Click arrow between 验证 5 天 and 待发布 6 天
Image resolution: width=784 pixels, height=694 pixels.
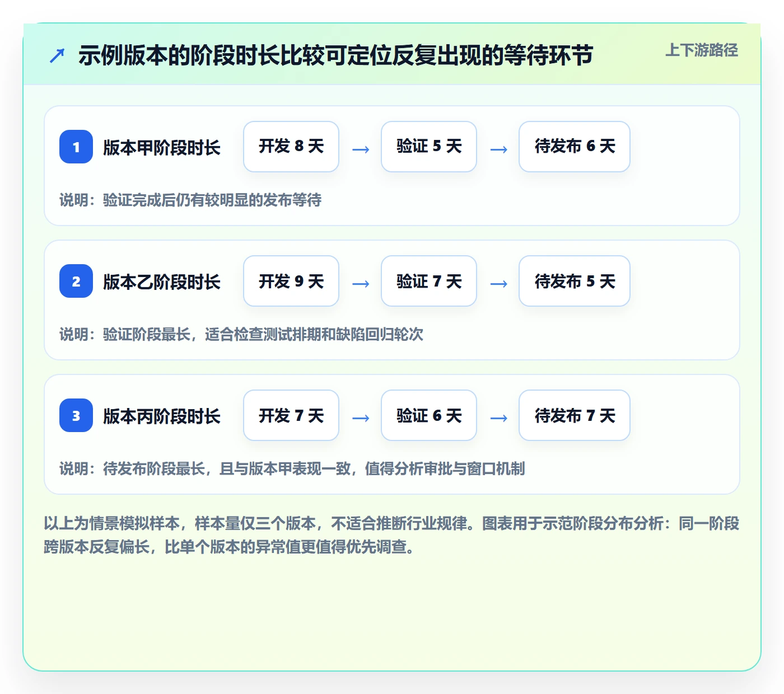click(498, 149)
